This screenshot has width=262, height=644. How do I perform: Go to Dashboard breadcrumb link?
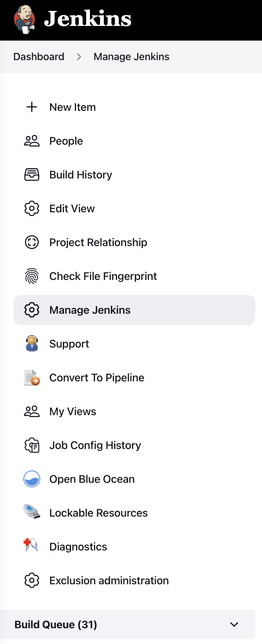(x=39, y=57)
